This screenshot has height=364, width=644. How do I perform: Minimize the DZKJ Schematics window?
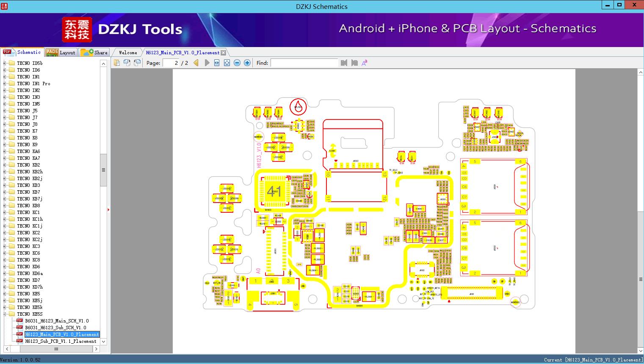[x=608, y=5]
